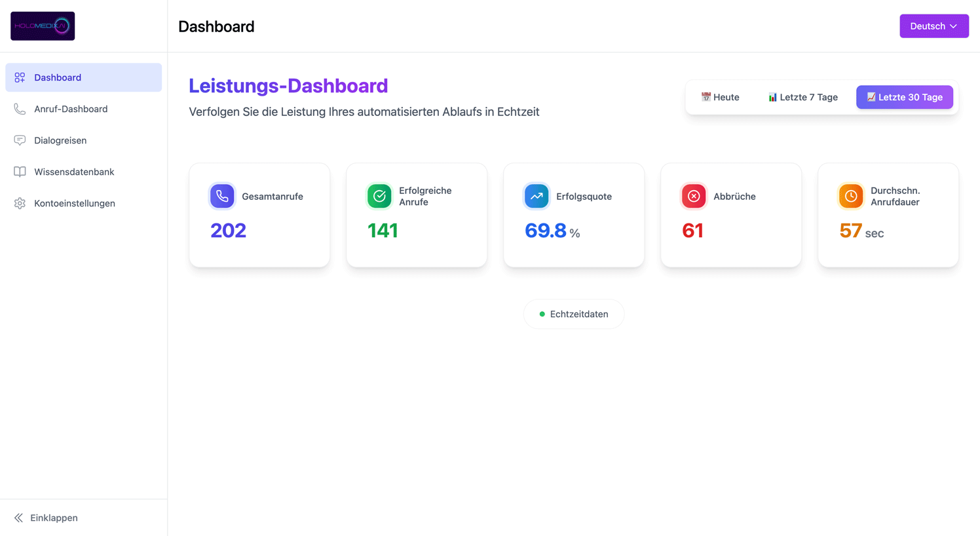
Task: Click the trending-arrow icon on Erfolgsquote card
Action: point(536,195)
